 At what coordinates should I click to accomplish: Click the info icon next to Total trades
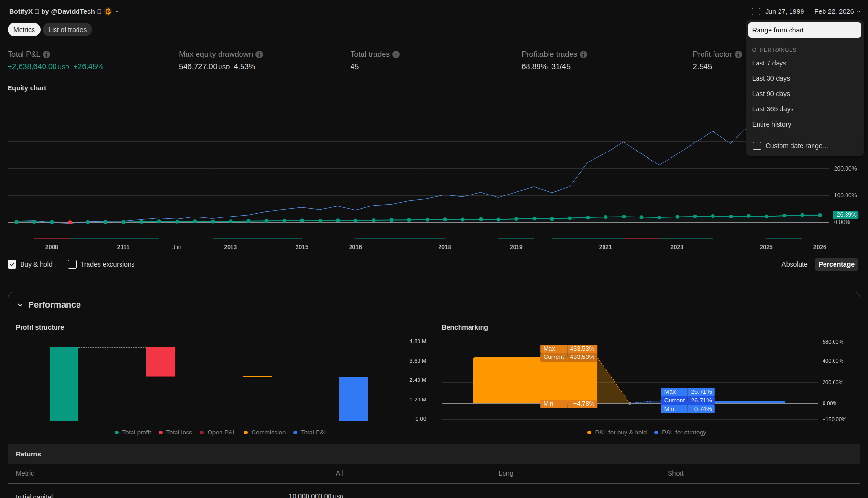pyautogui.click(x=396, y=54)
